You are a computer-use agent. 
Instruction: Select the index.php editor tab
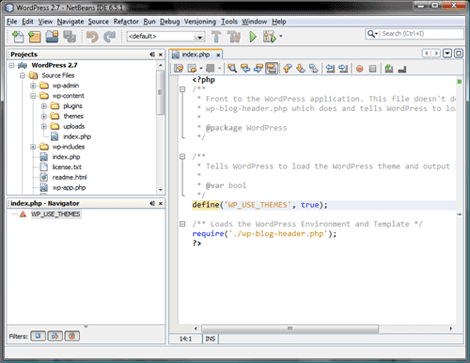(x=196, y=54)
